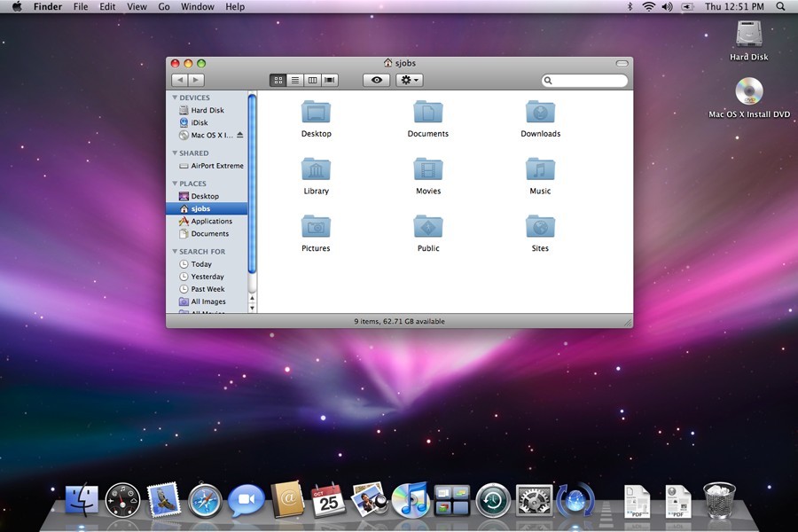Open Time Machine from the Dock
The image size is (798, 532).
[x=491, y=500]
